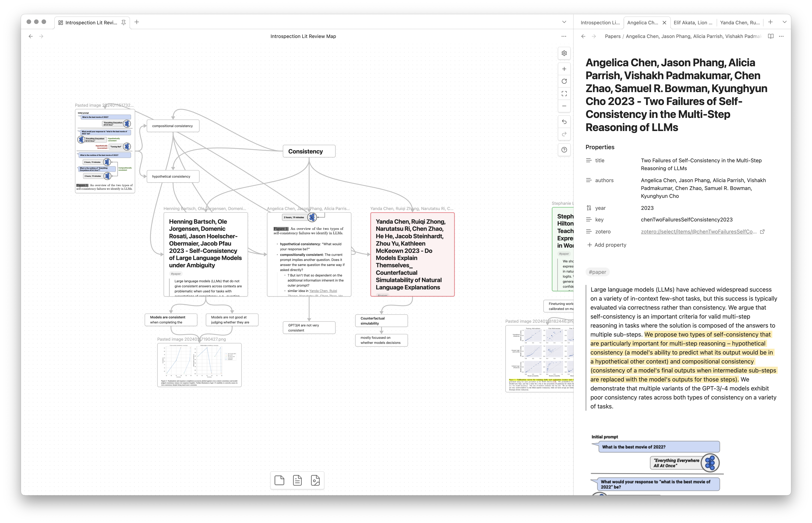Add a note from vault via document icon
The image size is (812, 523).
(297, 480)
